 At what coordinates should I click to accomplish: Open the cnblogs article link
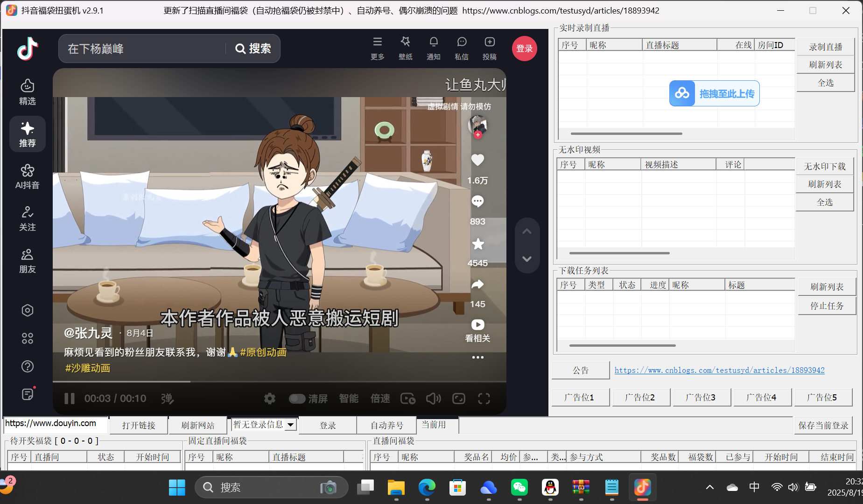(x=719, y=370)
